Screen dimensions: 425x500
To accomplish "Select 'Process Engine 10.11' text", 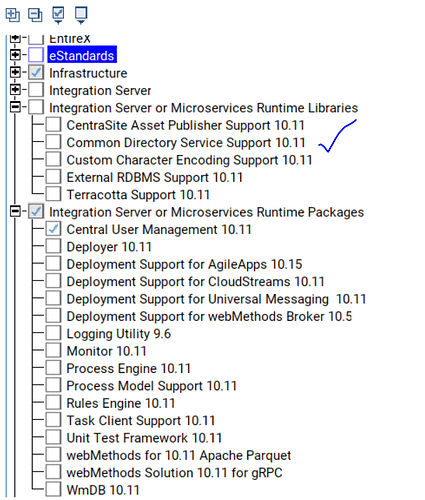I will 129,368.
